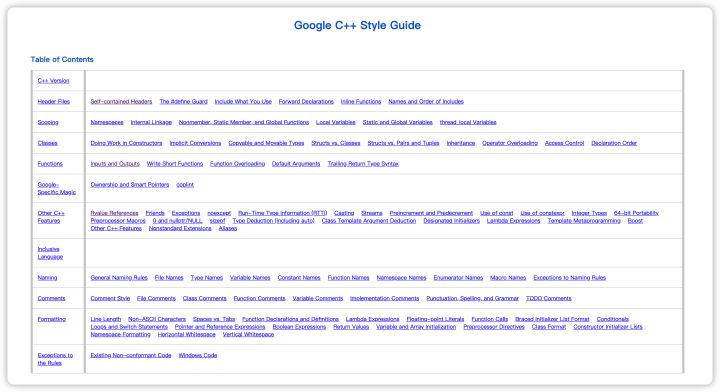The width and height of the screenshot is (720, 392).
Task: Click the Inheritance link
Action: click(x=461, y=143)
